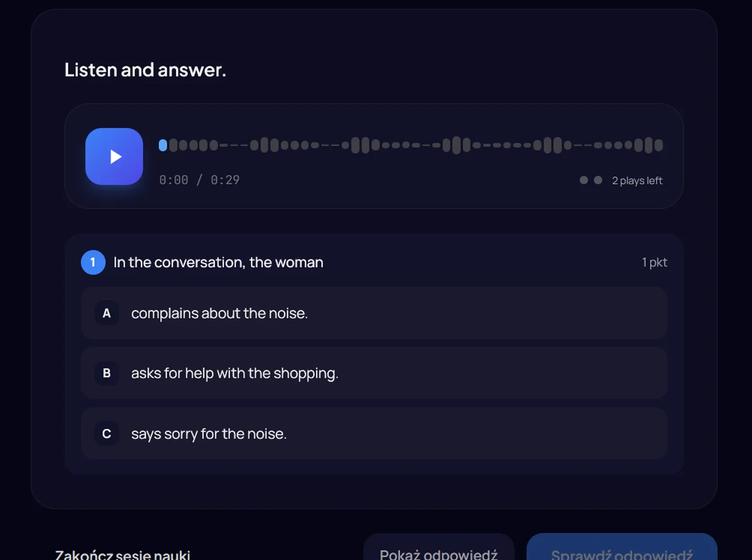Click the 0:00 / 0:29 time display
This screenshot has width=752, height=560.
click(x=199, y=180)
